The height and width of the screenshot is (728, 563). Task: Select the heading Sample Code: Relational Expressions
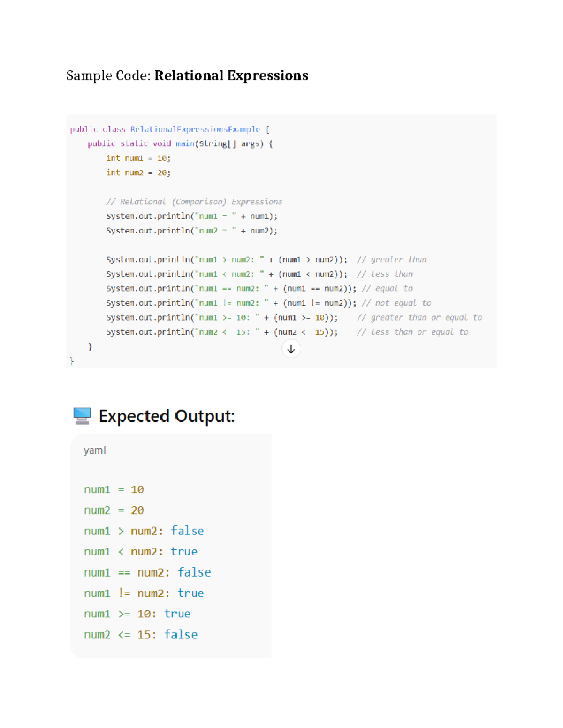[x=187, y=75]
